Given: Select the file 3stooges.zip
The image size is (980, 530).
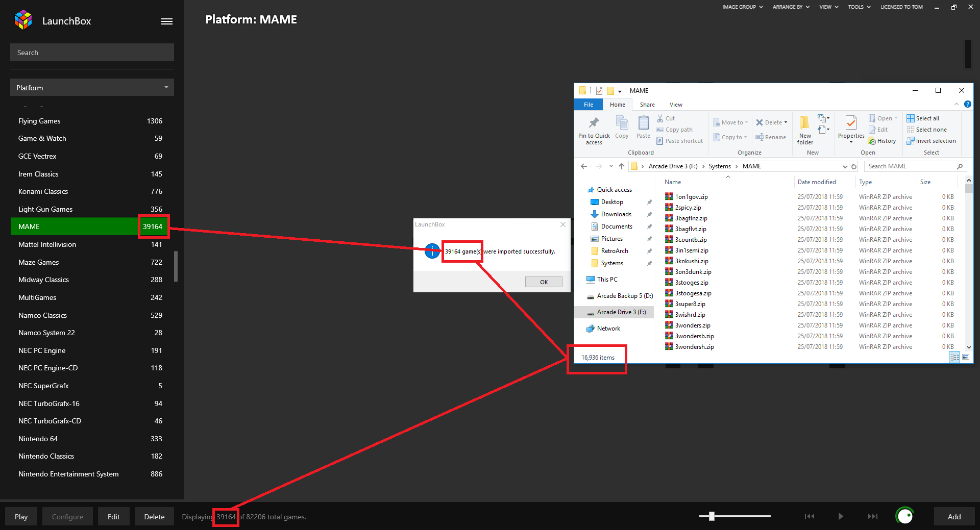Looking at the screenshot, I should pyautogui.click(x=692, y=283).
